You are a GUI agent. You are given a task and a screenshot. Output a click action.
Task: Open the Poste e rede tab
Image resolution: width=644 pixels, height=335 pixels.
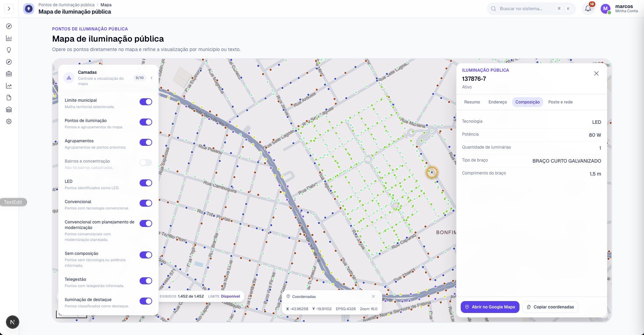(x=560, y=102)
